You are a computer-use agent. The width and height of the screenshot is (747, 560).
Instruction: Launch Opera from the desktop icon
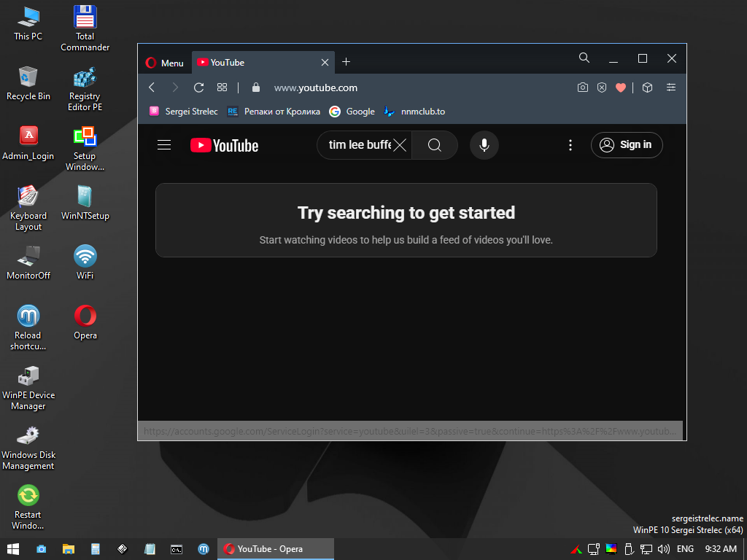tap(85, 322)
